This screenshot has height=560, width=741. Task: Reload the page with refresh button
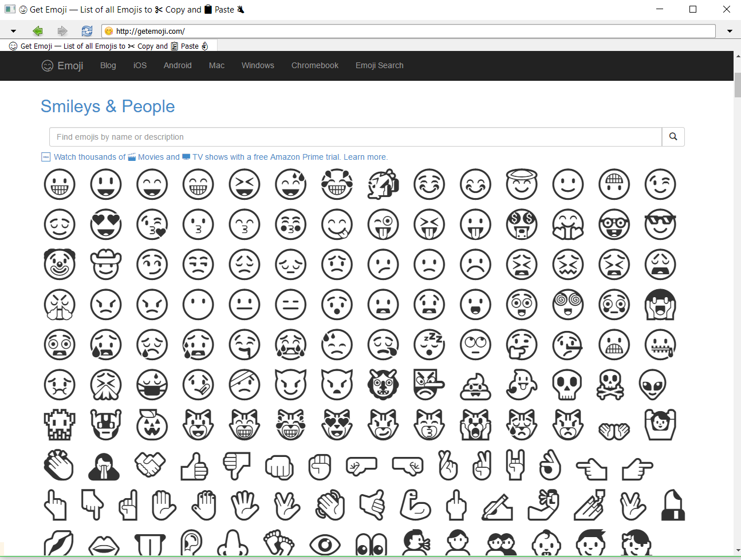86,31
